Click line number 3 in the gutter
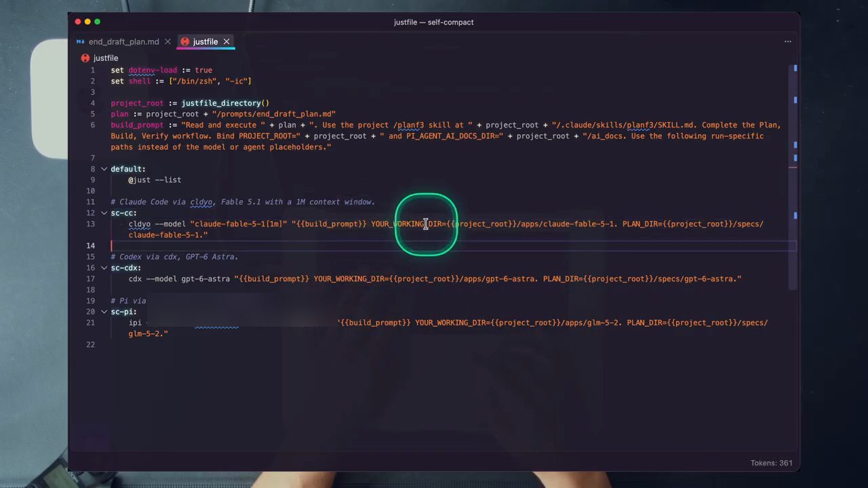Image resolution: width=868 pixels, height=488 pixels. pos(93,92)
